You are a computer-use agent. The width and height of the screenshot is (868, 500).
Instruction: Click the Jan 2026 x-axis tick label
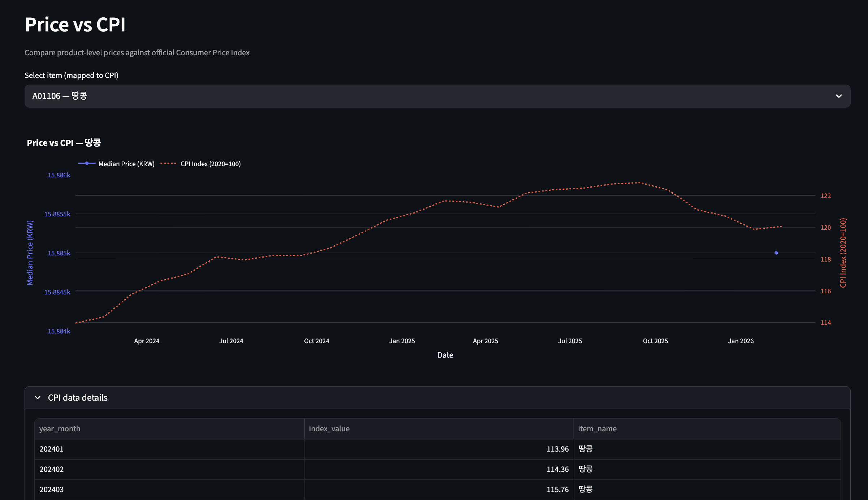[x=741, y=341]
